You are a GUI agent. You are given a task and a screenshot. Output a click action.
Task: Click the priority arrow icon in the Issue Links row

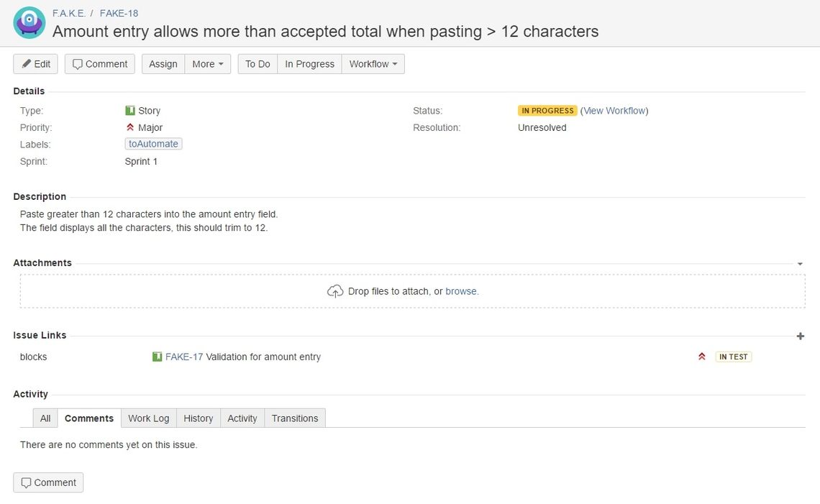pos(702,357)
